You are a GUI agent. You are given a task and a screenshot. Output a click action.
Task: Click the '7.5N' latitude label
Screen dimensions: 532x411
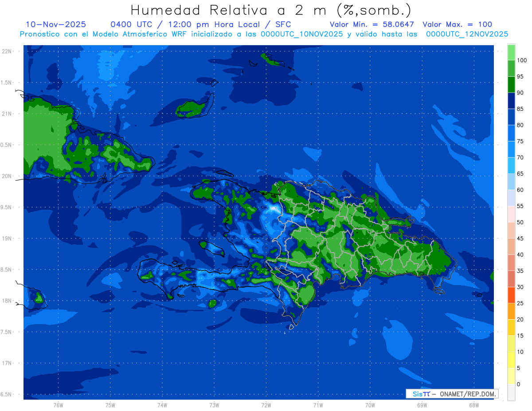pos(6,332)
